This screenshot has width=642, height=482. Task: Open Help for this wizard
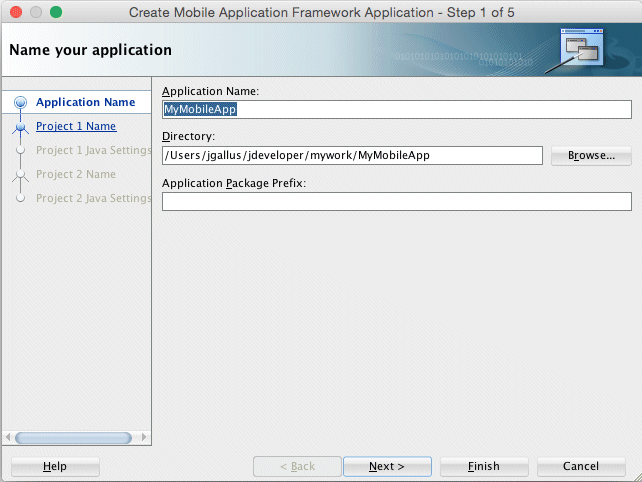(x=55, y=466)
